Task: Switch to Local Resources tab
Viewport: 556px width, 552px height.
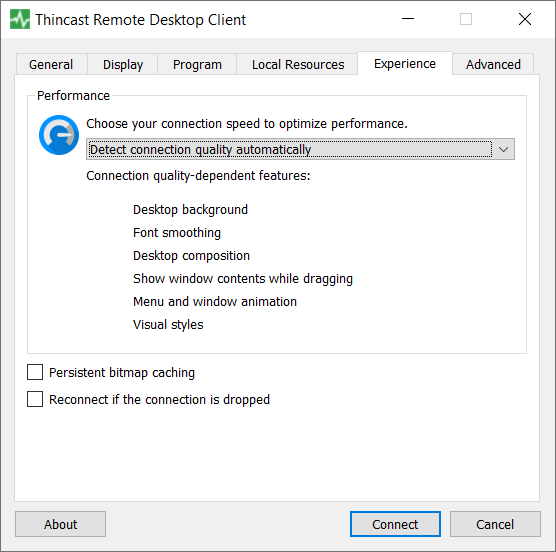Action: (x=298, y=65)
